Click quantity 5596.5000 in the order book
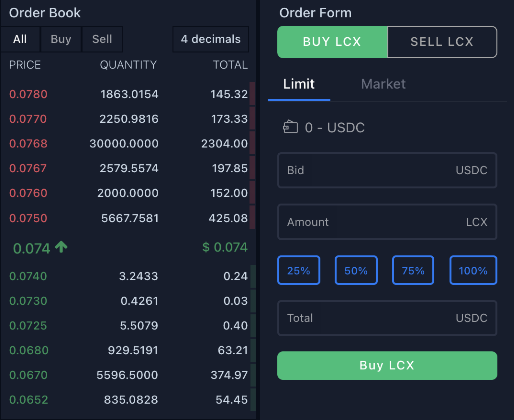 [x=127, y=375]
